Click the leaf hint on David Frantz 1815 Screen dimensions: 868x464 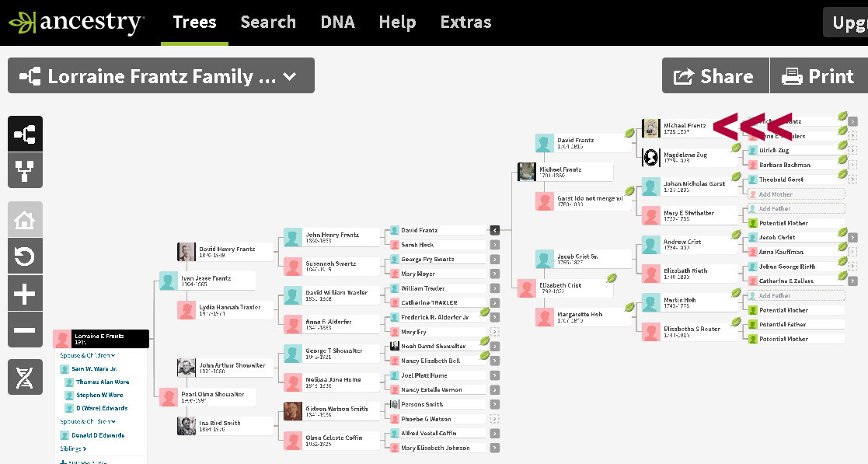click(x=629, y=134)
